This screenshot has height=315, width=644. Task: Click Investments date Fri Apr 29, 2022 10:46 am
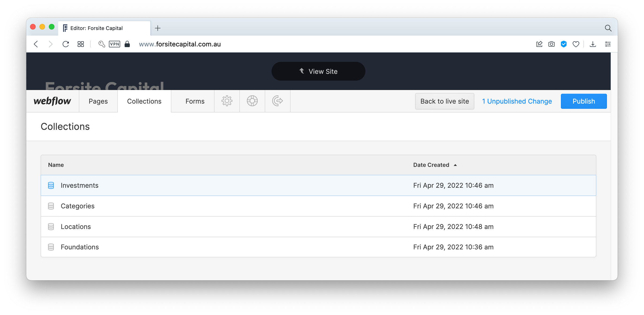coord(453,185)
